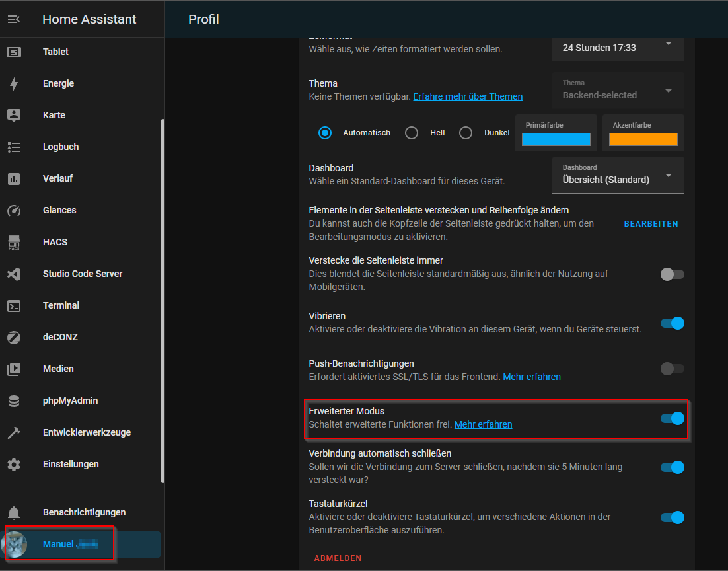Click the Entwicklerwerkzeuge hammer icon
Image resolution: width=728 pixels, height=571 pixels.
coord(14,433)
